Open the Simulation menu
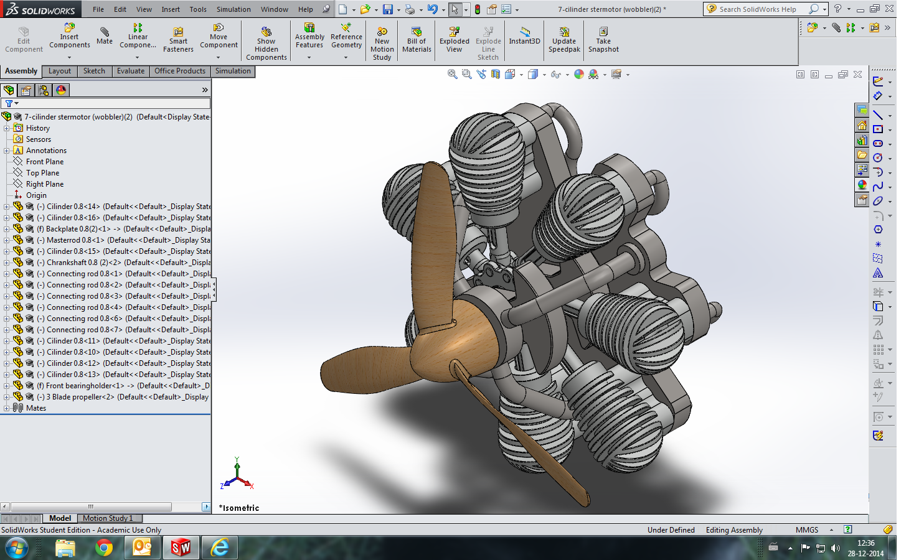 click(x=233, y=9)
